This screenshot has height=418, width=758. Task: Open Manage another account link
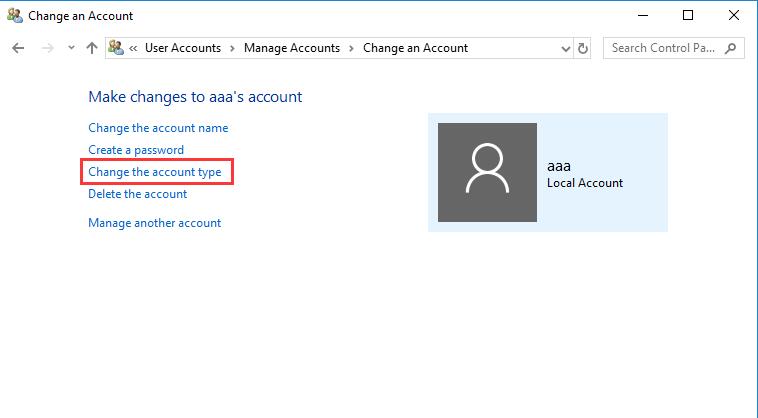(x=155, y=223)
